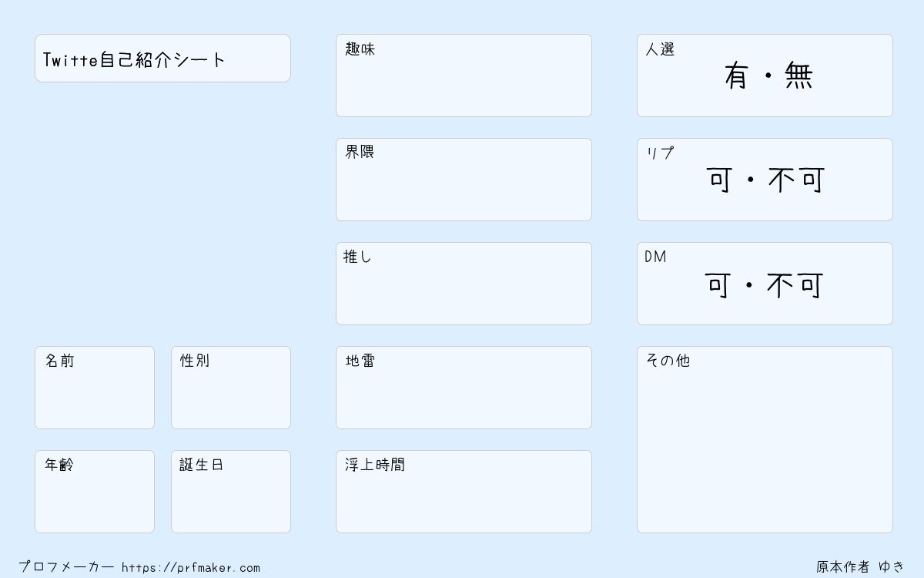
Task: Click the 原本作者 ゆき credit
Action: [x=861, y=567]
